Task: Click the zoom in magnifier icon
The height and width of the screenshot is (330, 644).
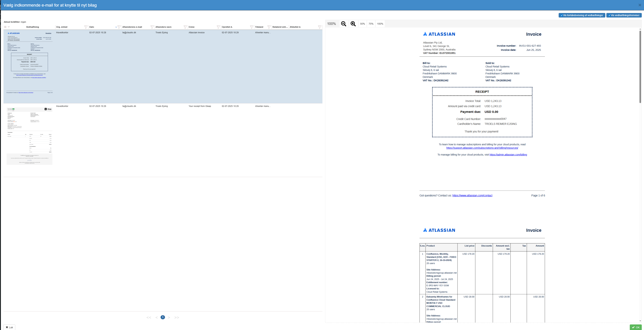Action: tap(353, 24)
